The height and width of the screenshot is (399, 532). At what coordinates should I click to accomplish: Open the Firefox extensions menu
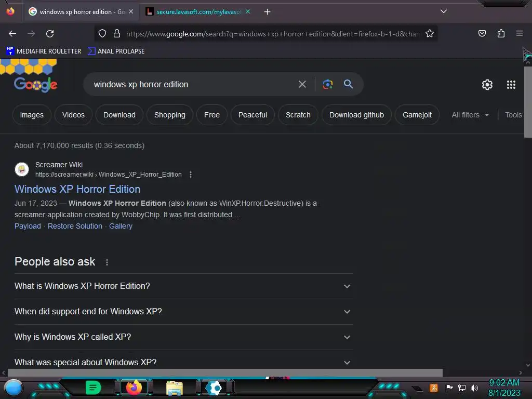click(501, 33)
